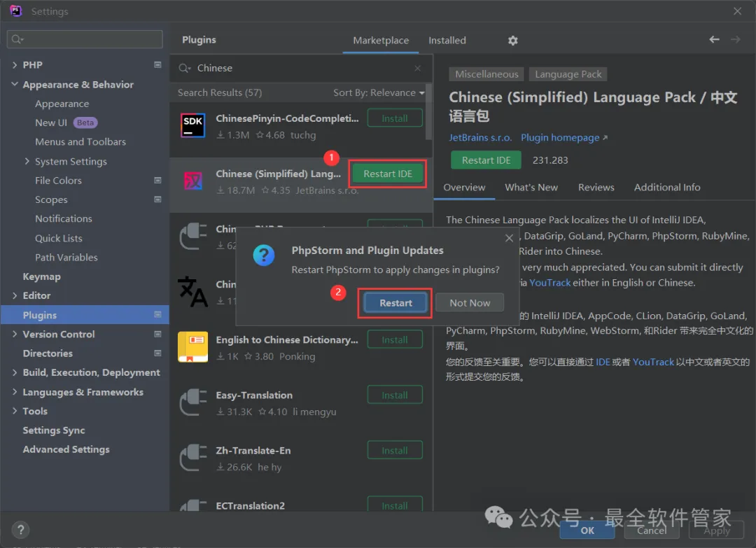Switch to the Marketplace tab
Viewport: 756px width, 548px height.
(x=380, y=41)
